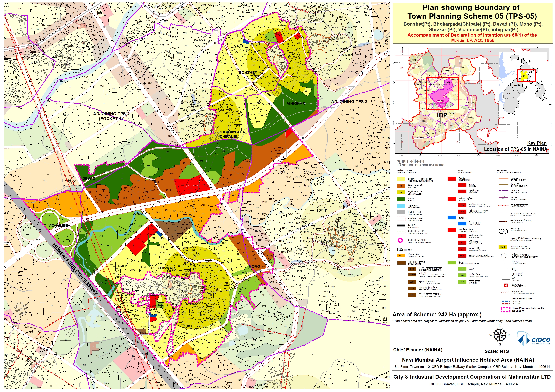This screenshot has width=555, height=392.
Task: Click the red IDP box in NAINA inset
Action: pyautogui.click(x=526, y=75)
